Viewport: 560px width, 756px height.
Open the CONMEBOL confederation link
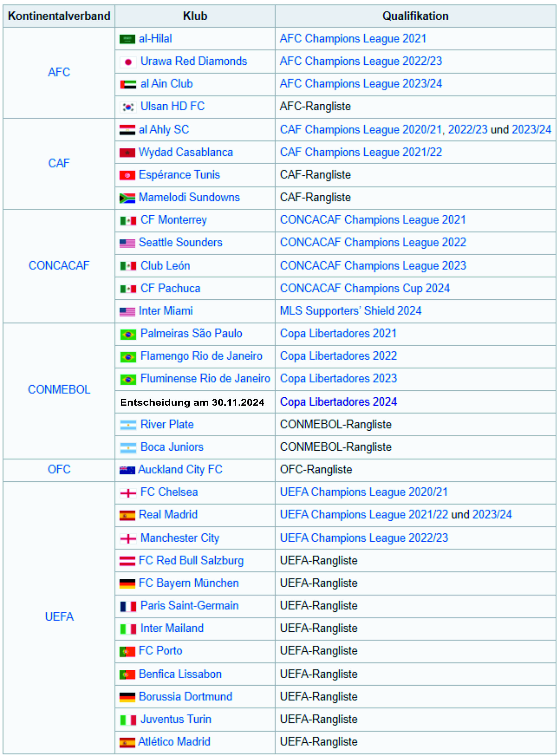(x=59, y=390)
